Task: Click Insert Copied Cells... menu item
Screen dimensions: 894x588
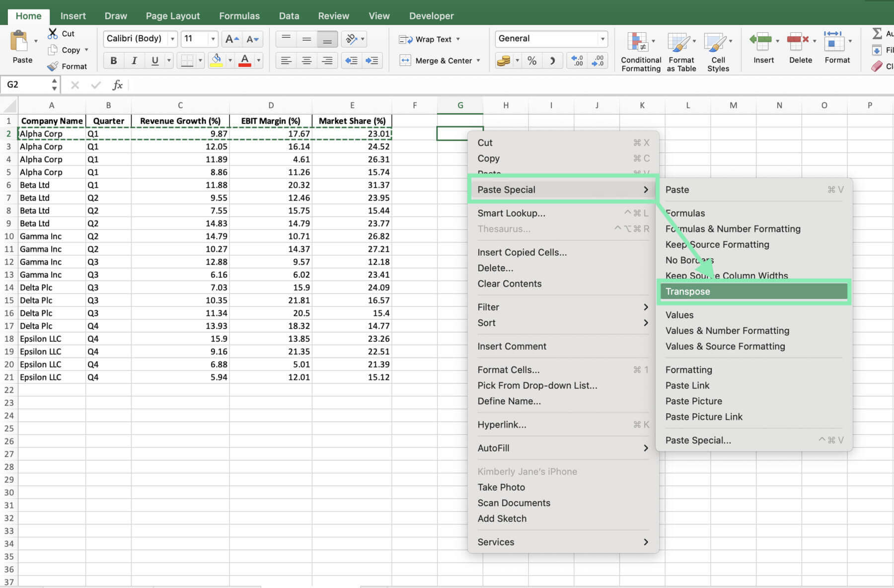Action: pos(522,252)
